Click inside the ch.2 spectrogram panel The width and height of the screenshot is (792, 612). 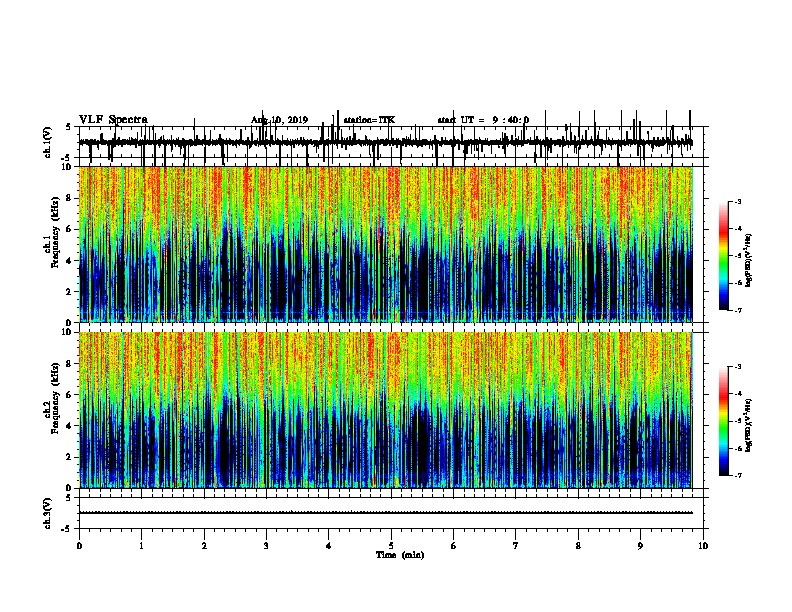point(386,410)
